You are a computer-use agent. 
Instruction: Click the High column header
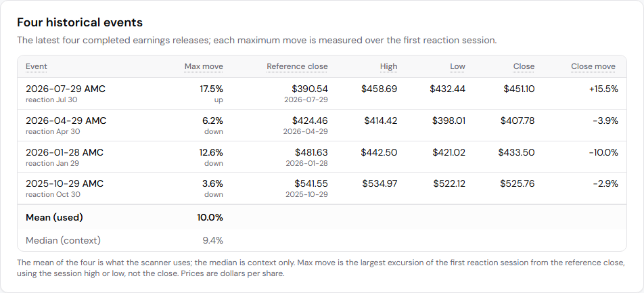pyautogui.click(x=388, y=66)
